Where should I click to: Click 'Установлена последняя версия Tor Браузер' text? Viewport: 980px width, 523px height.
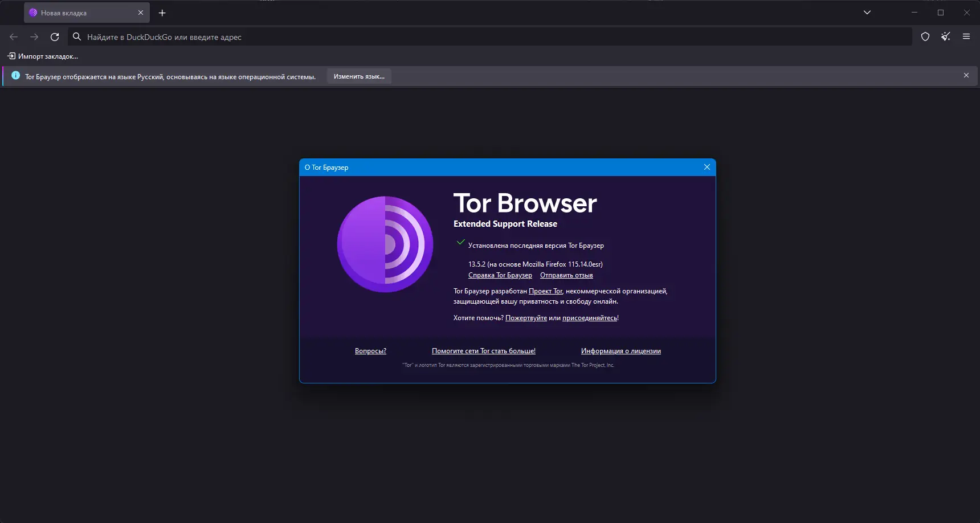click(536, 246)
